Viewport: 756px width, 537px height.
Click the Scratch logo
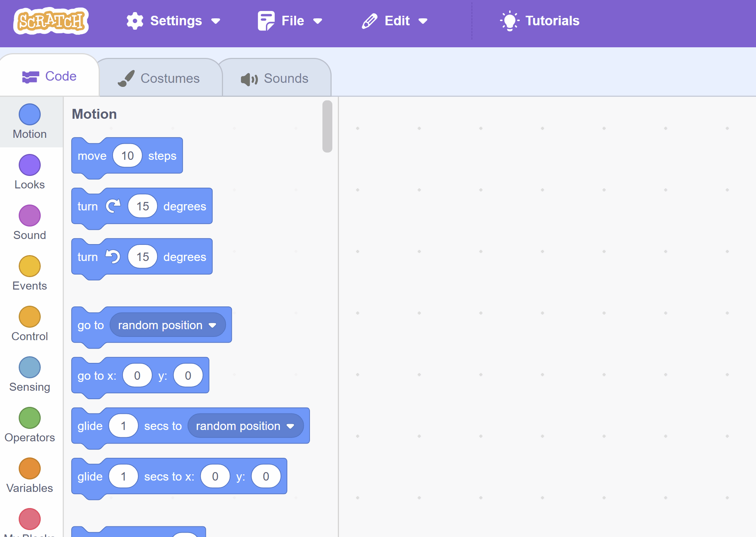coord(51,21)
